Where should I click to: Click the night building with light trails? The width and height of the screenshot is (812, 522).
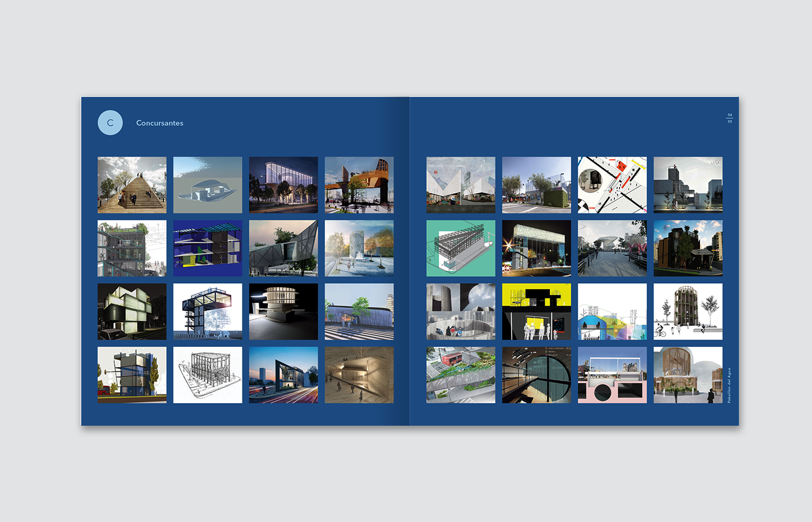(x=284, y=375)
